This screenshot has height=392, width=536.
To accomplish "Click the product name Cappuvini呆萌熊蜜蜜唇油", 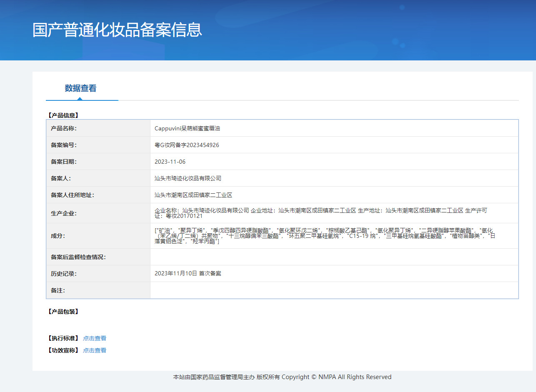I will 187,128.
